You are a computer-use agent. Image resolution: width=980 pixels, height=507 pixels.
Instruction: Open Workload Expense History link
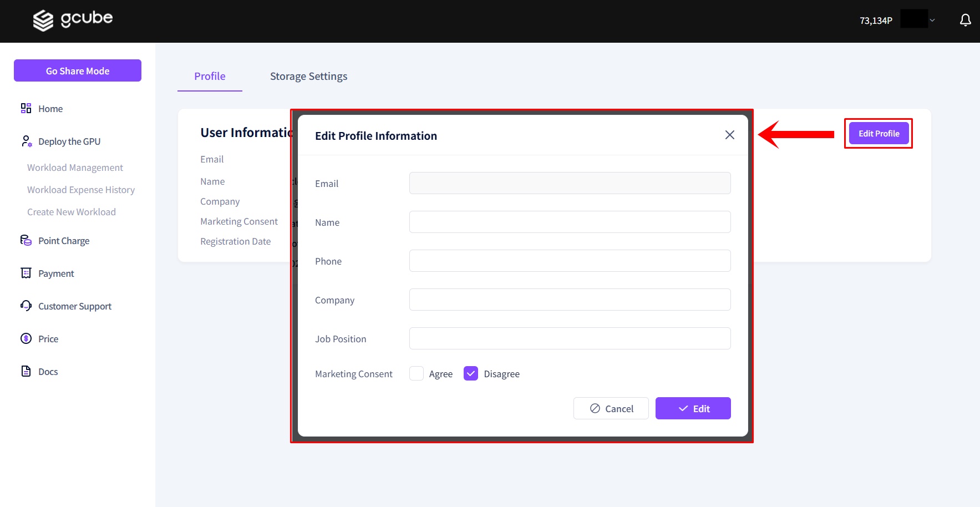point(81,190)
